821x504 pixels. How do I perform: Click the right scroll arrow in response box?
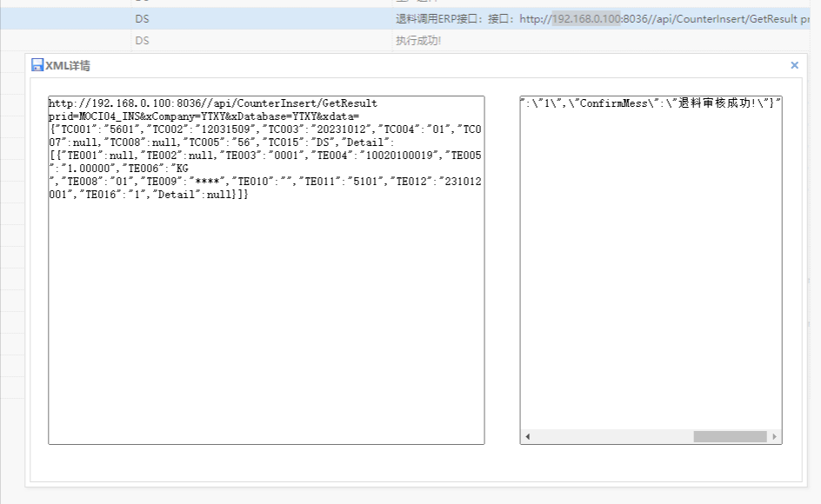tap(774, 436)
